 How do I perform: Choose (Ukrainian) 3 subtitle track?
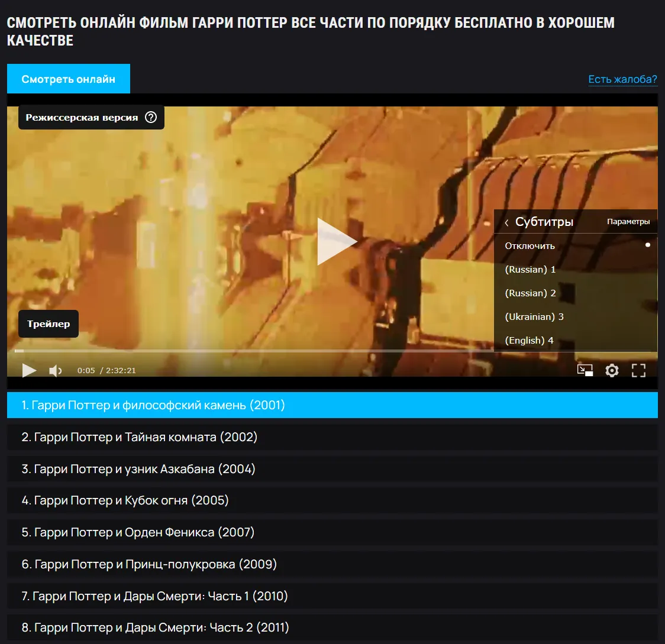(x=576, y=317)
